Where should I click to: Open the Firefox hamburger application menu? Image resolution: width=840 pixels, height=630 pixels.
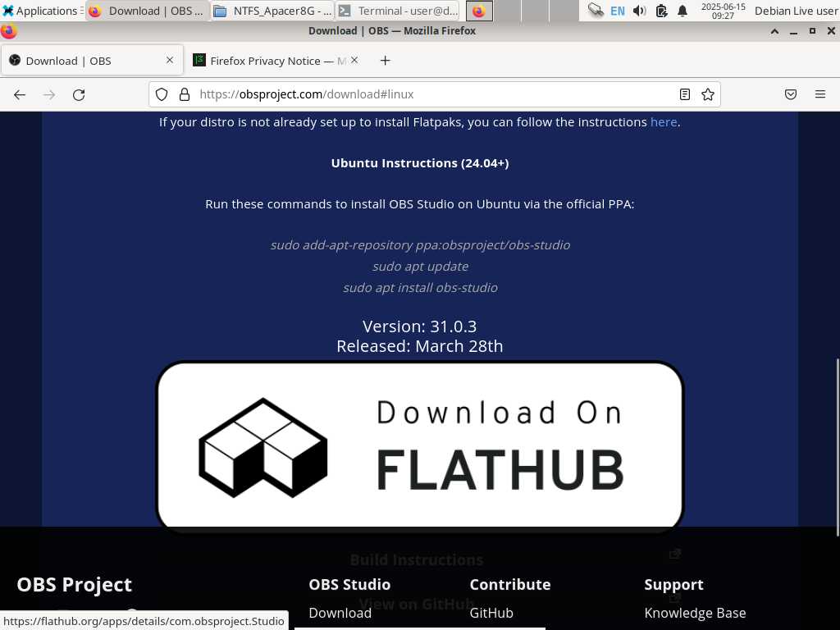coord(820,95)
